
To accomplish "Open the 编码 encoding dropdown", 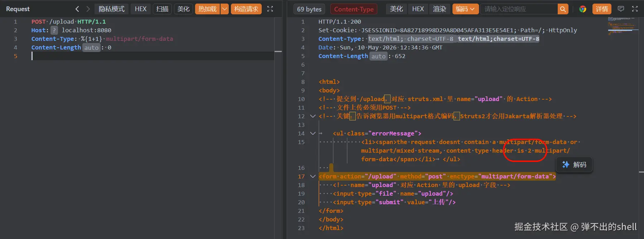I will [x=465, y=9].
